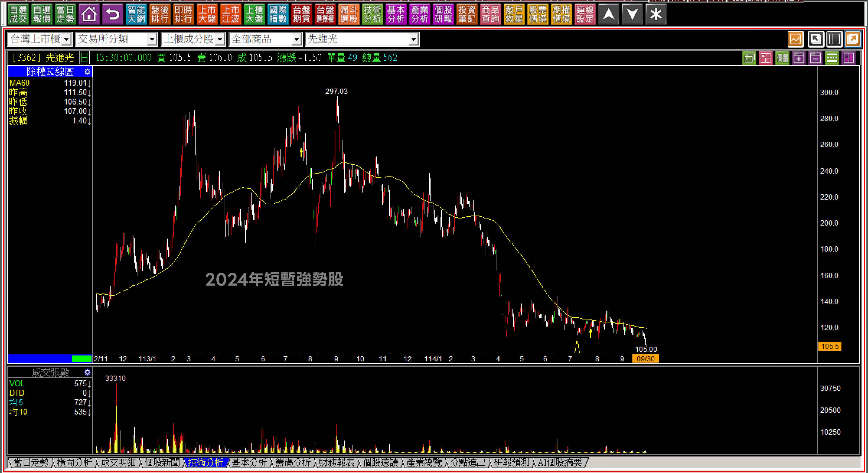Click the 漏斗選股 toolbar button
This screenshot has width=868, height=473.
pos(348,14)
